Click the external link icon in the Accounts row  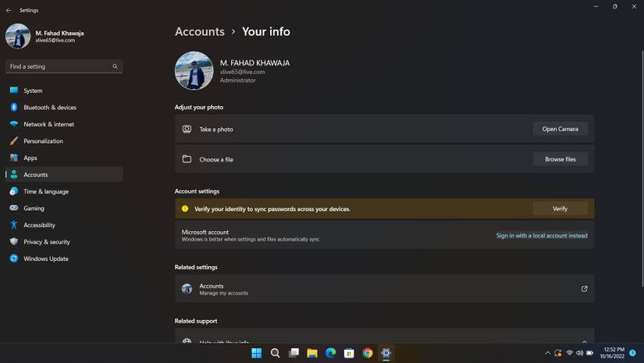tap(584, 289)
